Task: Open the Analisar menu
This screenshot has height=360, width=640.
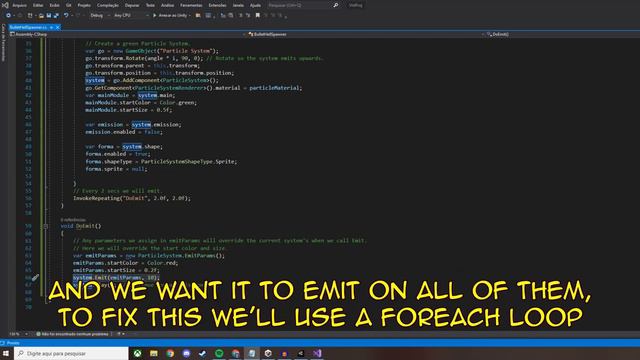Action: 167,5
